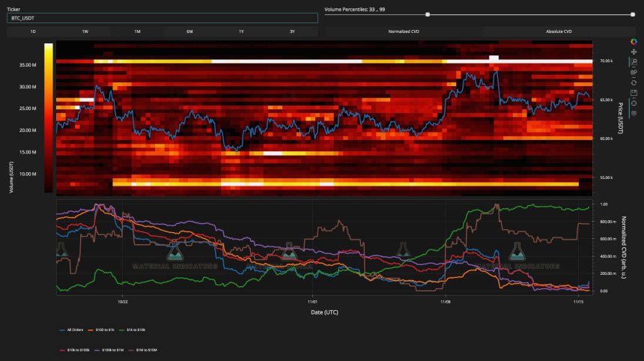Switch to Absolute CVD view
The height and width of the screenshot is (361, 644).
click(559, 32)
